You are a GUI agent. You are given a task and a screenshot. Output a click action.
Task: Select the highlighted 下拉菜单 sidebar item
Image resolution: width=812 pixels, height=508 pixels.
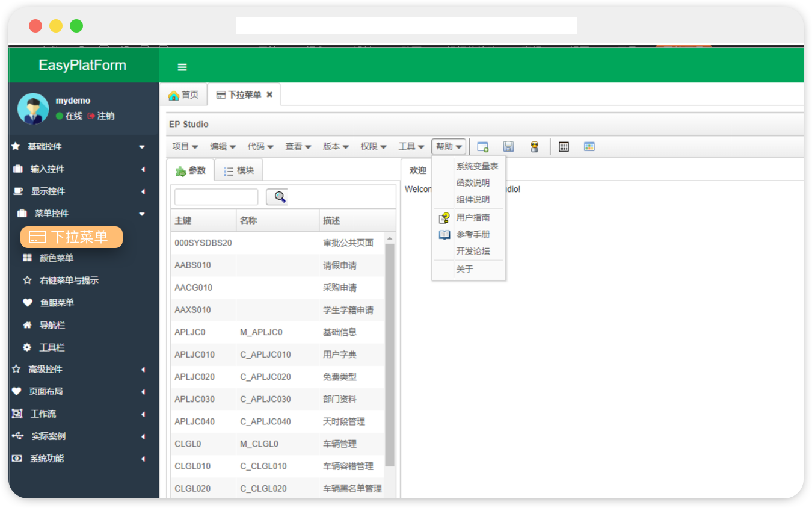coord(72,237)
